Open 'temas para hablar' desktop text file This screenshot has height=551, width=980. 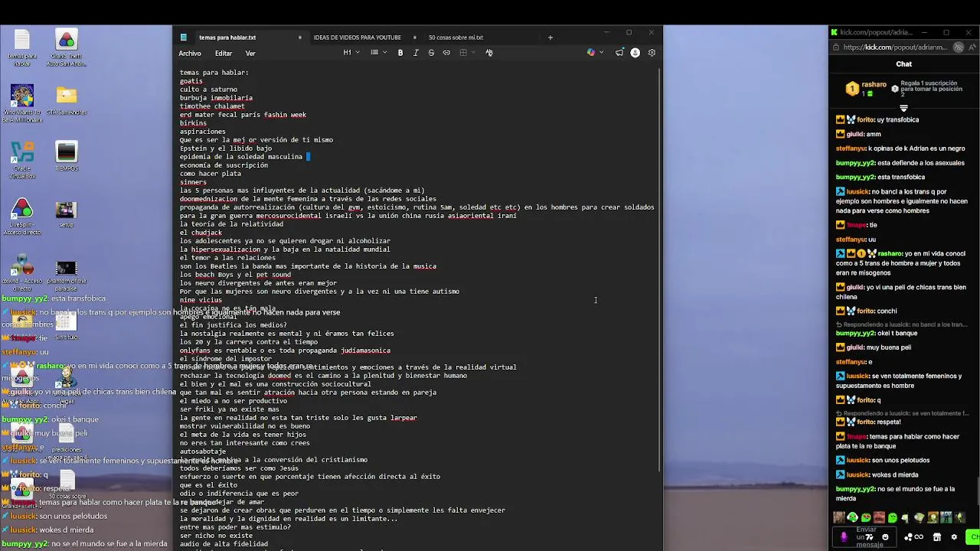pos(22,47)
